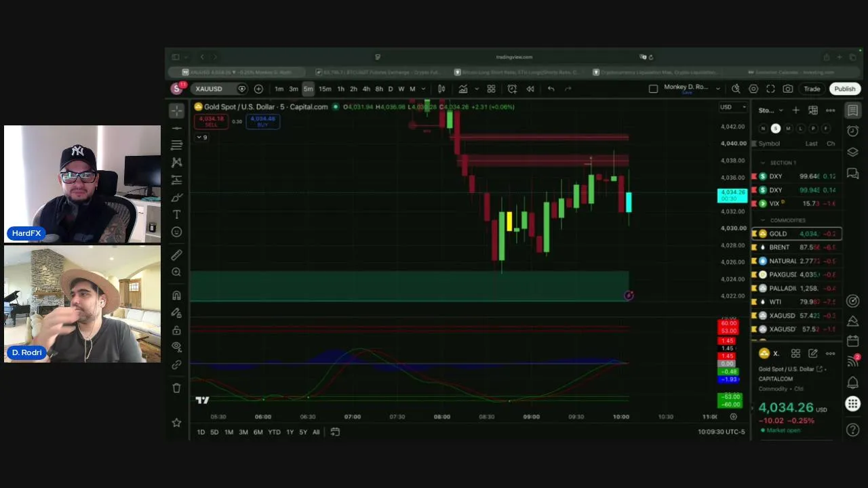Expand the more intervals dropdown arrow
Screen dimensions: 868x488
424,89
